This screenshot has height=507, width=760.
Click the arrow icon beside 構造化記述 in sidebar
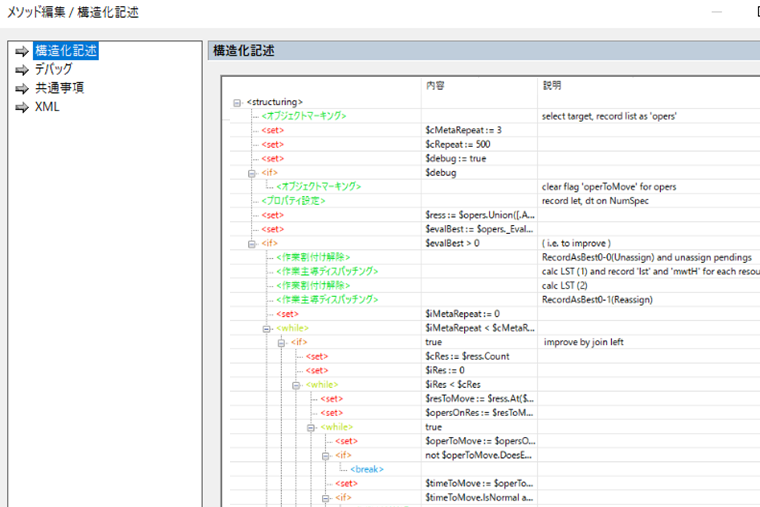(x=22, y=51)
